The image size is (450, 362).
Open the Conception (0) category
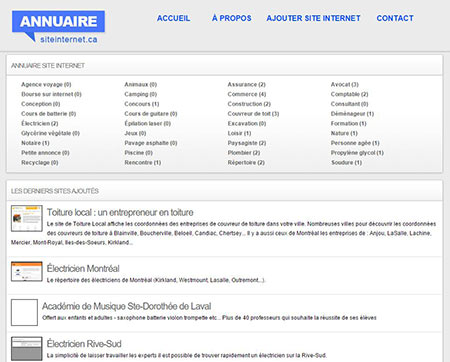tap(41, 104)
